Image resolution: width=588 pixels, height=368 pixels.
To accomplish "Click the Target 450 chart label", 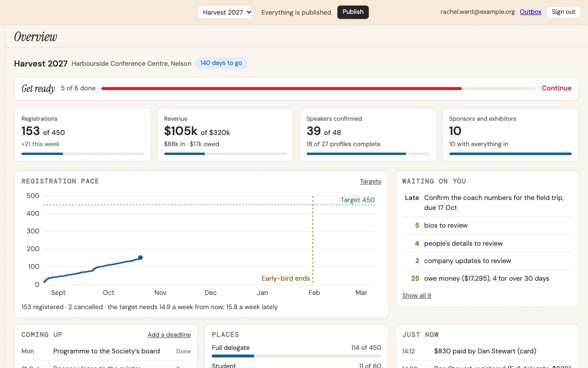I will (358, 200).
